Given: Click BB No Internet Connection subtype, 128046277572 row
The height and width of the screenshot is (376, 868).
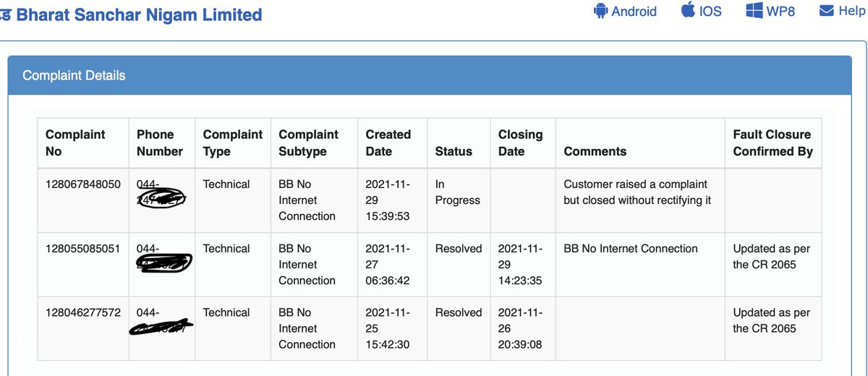Looking at the screenshot, I should tap(307, 328).
